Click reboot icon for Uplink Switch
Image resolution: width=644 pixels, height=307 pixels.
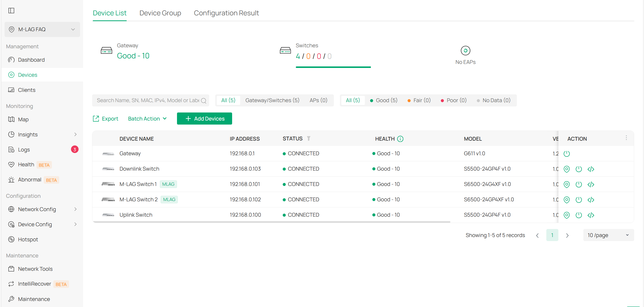[x=579, y=215]
